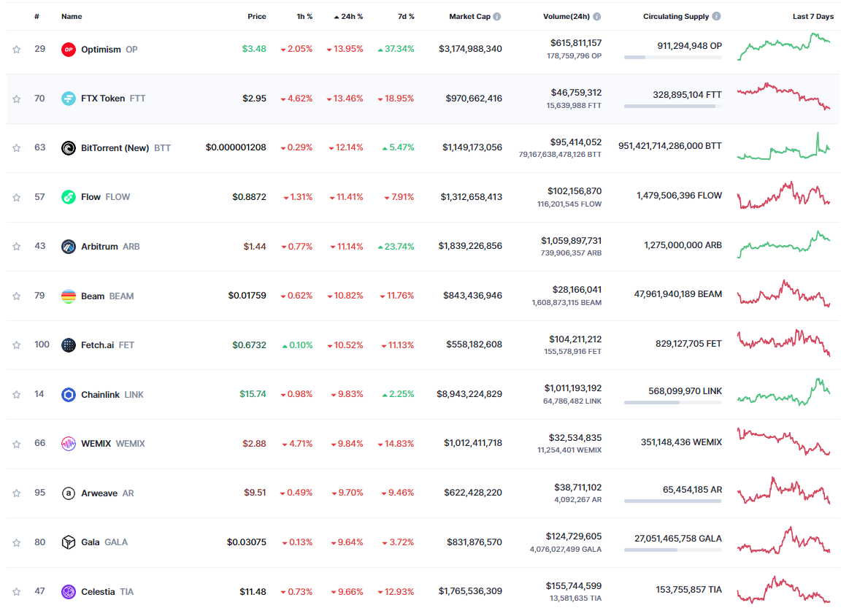
Task: Star Optimism to add to watchlist
Action: point(17,49)
